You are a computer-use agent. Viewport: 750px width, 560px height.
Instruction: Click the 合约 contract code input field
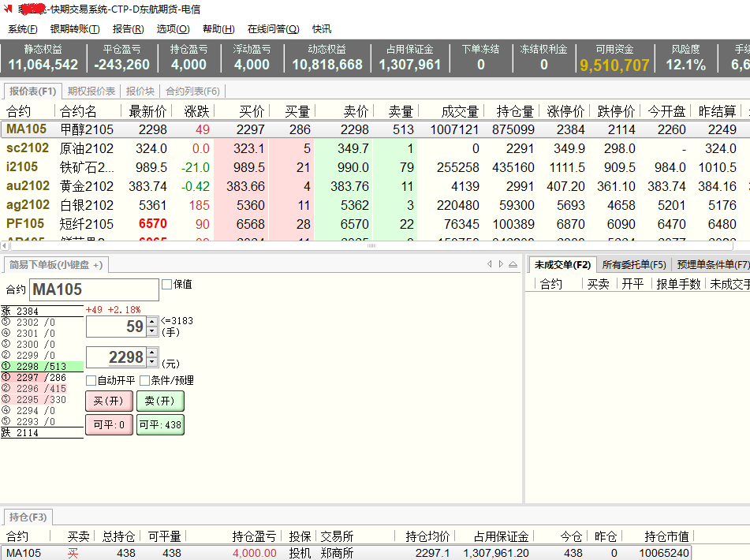[94, 289]
